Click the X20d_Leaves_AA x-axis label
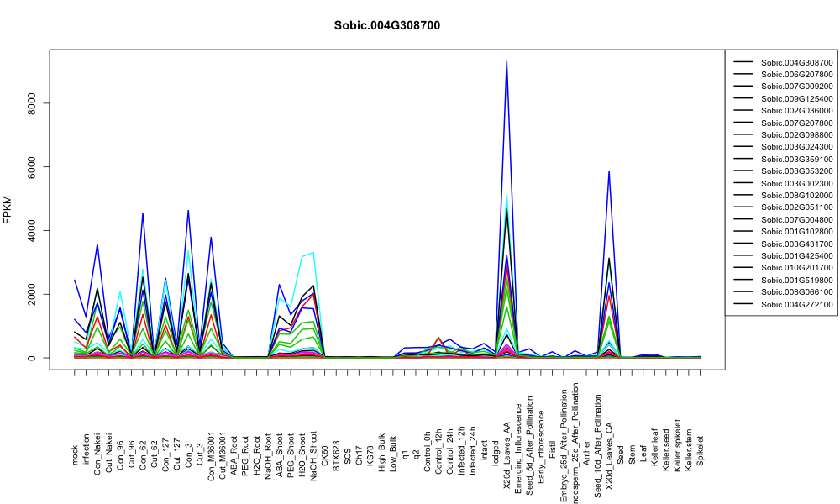 pyautogui.click(x=507, y=455)
